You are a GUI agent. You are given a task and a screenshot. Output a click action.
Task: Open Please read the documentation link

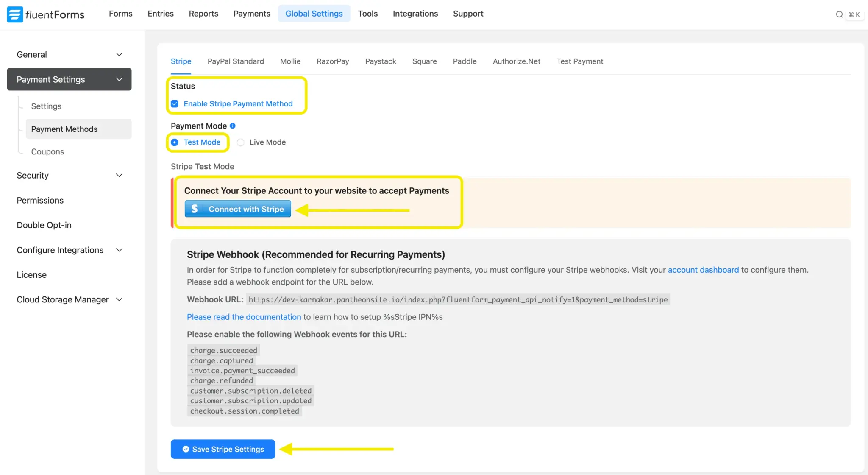click(244, 317)
